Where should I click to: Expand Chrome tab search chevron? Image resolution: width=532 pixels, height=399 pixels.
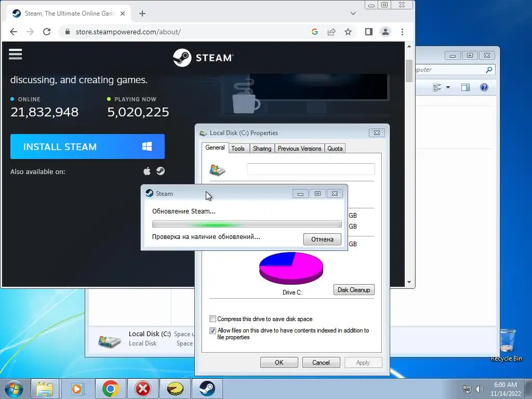click(353, 14)
